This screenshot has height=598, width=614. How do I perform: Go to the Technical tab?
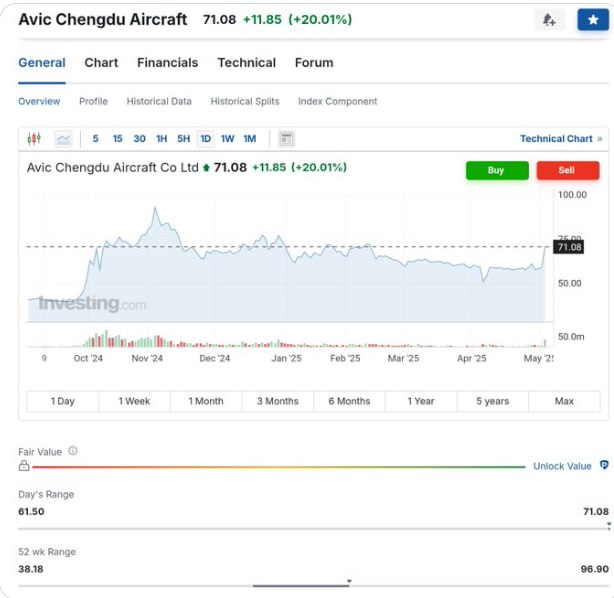point(247,63)
